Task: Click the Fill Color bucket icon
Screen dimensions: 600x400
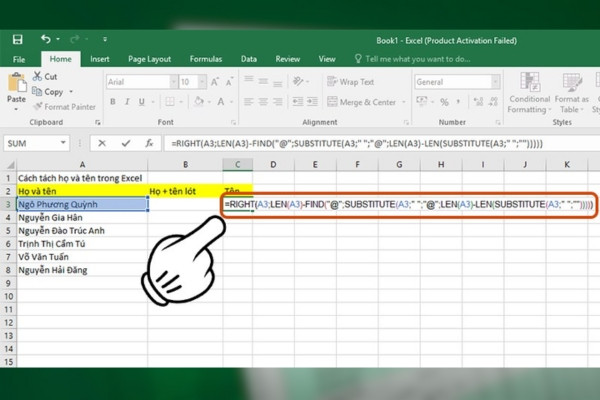Action: coord(199,102)
